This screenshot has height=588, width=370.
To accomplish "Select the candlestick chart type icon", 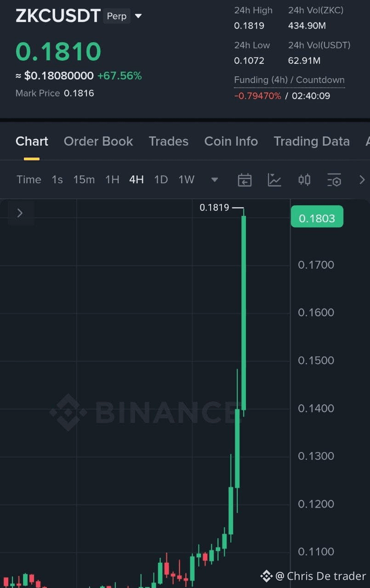I will [304, 180].
